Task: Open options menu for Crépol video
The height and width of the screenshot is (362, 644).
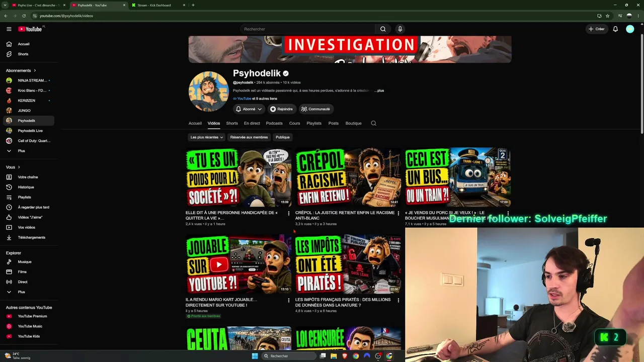Action: pos(398,214)
